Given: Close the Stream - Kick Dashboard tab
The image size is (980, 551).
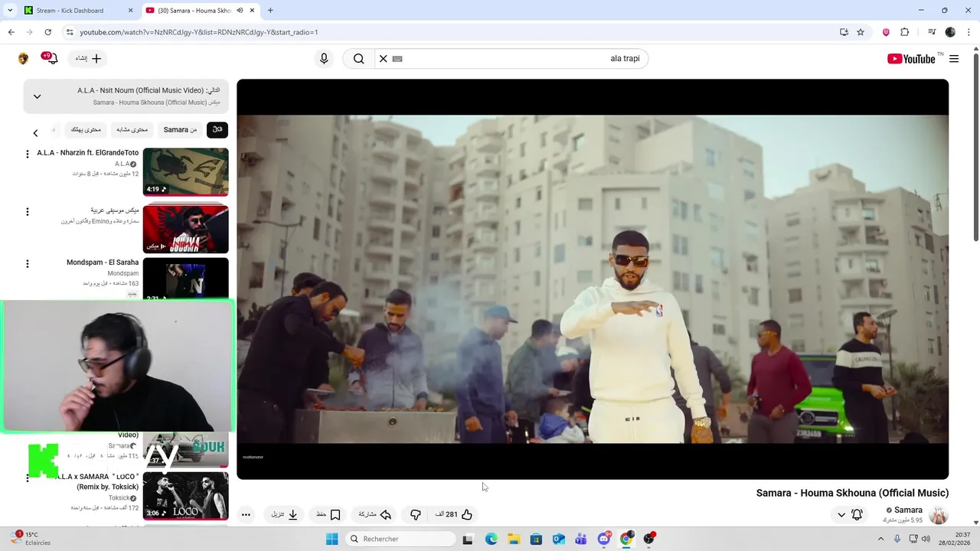Looking at the screenshot, I should [x=130, y=11].
